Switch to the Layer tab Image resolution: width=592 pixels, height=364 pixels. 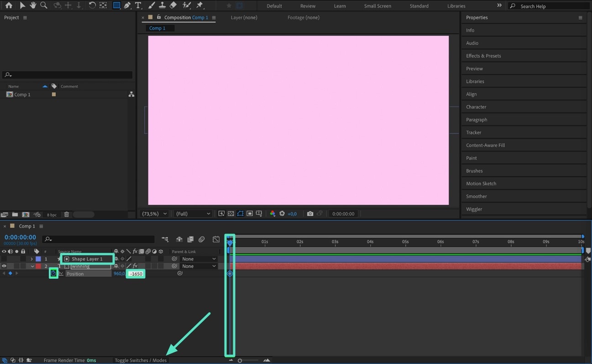244,17
